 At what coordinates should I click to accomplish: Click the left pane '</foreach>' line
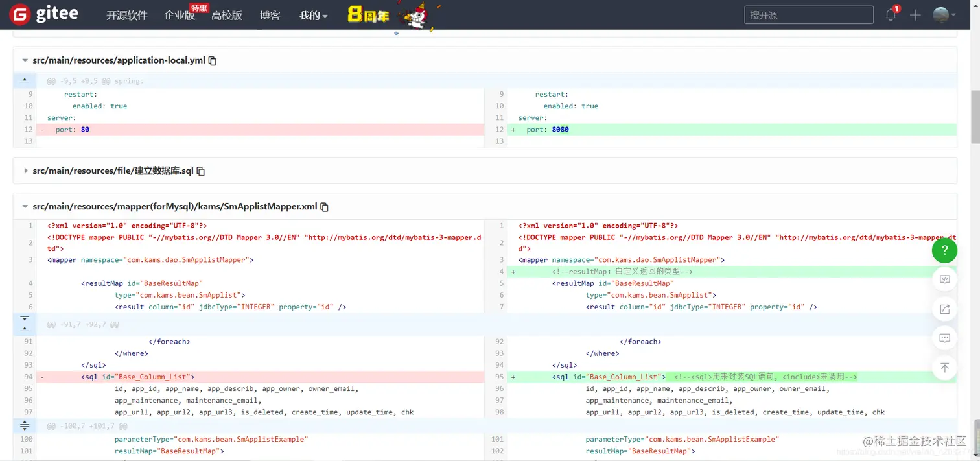tap(169, 342)
